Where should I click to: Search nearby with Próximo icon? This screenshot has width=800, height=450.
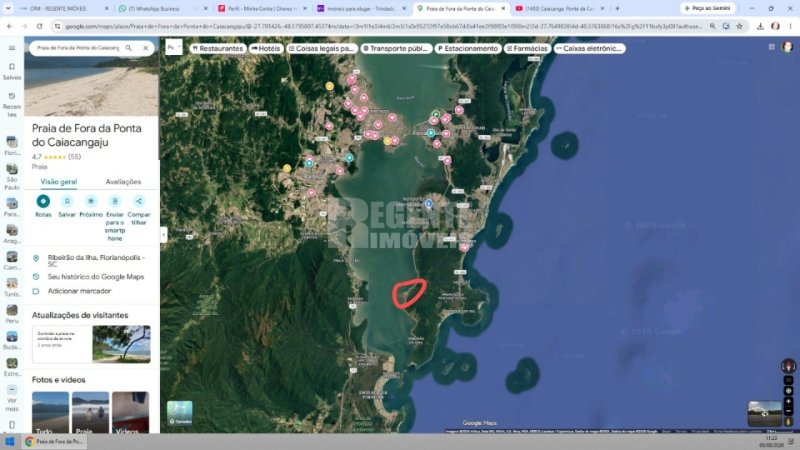tap(91, 206)
